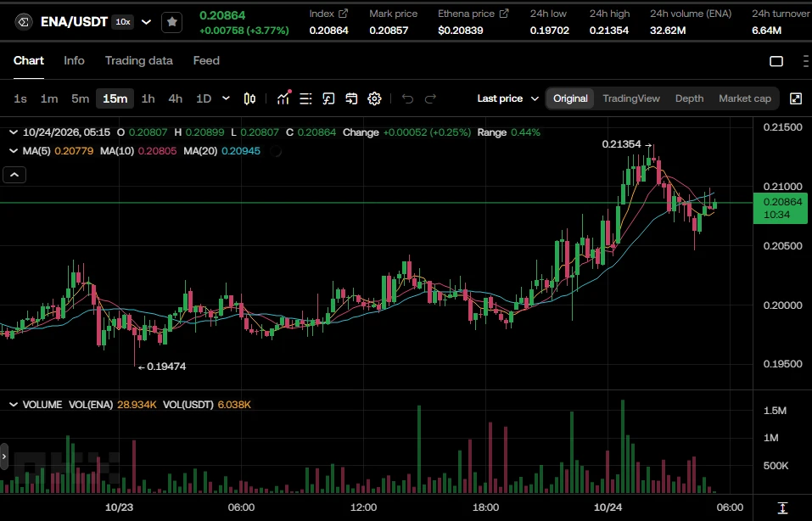Select the 4h timeframe button
812x521 pixels.
(176, 98)
